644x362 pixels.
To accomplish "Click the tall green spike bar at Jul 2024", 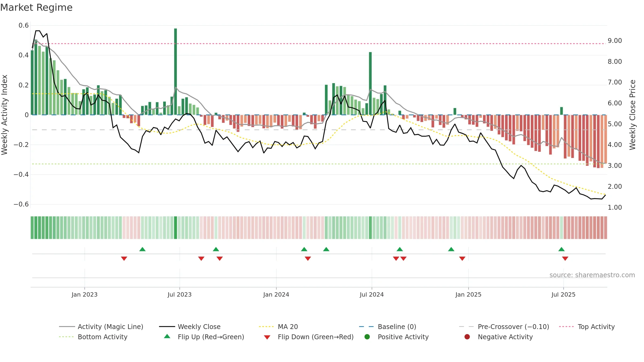I will (x=370, y=83).
